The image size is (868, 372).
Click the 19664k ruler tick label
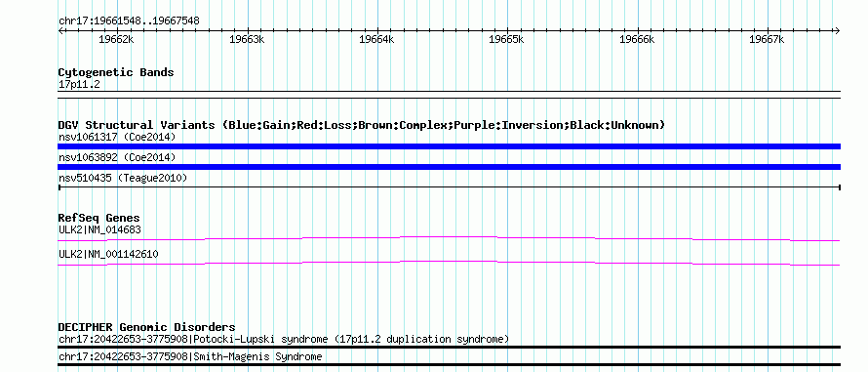[376, 39]
